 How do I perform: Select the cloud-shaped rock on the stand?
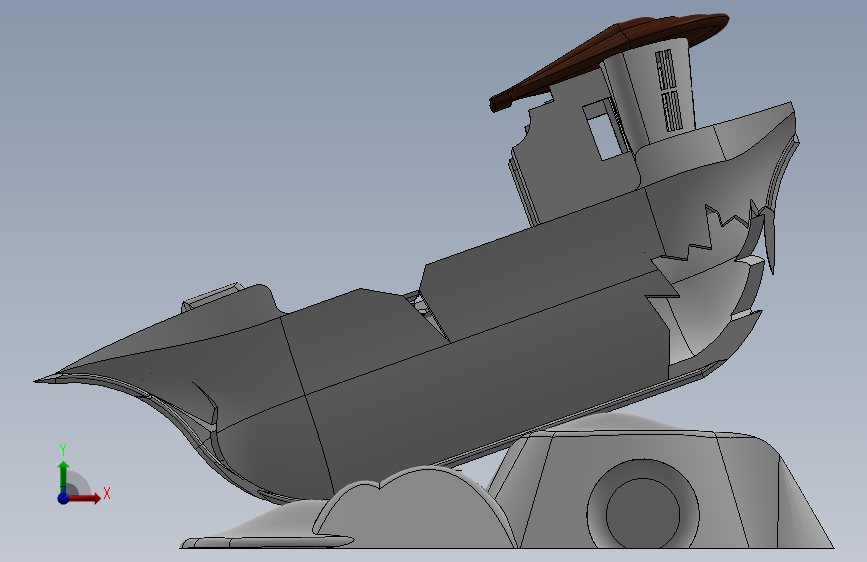[x=415, y=508]
